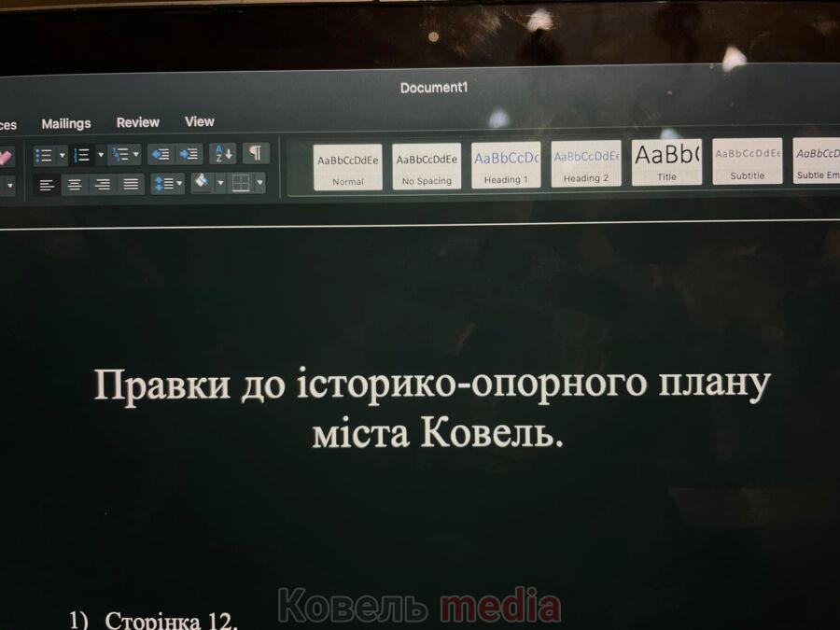840x630 pixels.
Task: Click the 'Сторінка 12.' list item
Action: coord(171,621)
